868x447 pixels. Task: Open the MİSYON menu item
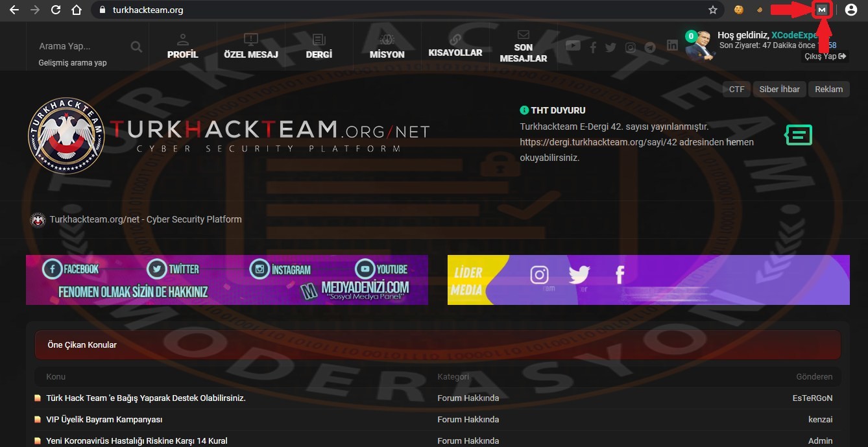[387, 47]
